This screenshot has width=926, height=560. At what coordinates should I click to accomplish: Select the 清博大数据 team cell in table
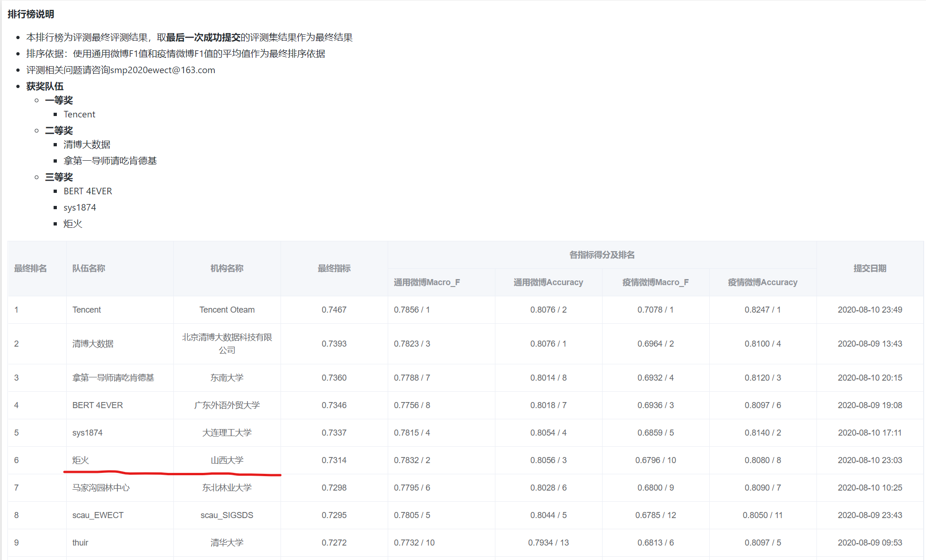(x=93, y=344)
